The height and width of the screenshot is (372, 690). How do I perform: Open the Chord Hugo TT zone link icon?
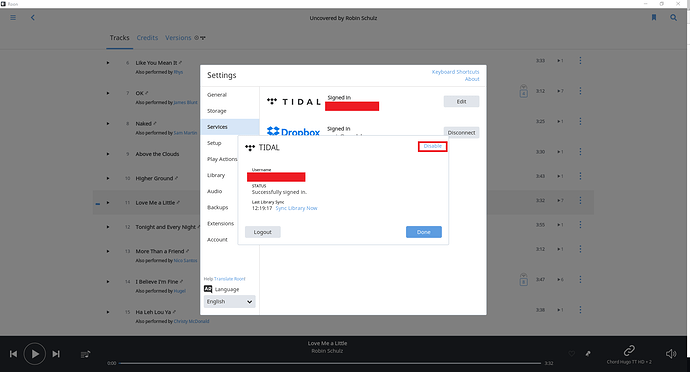[629, 351]
